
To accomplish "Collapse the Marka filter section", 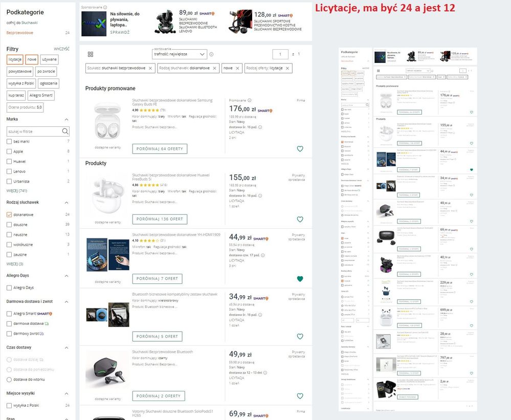I will tap(66, 119).
